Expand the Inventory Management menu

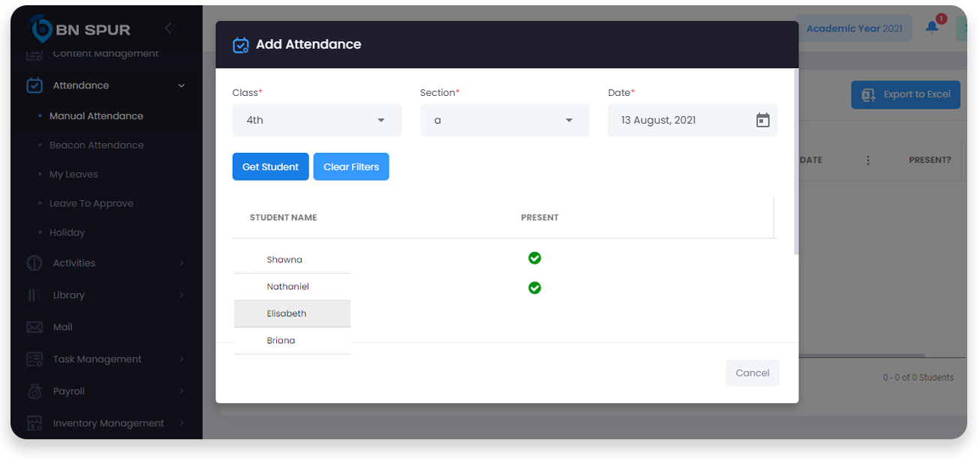(x=108, y=424)
